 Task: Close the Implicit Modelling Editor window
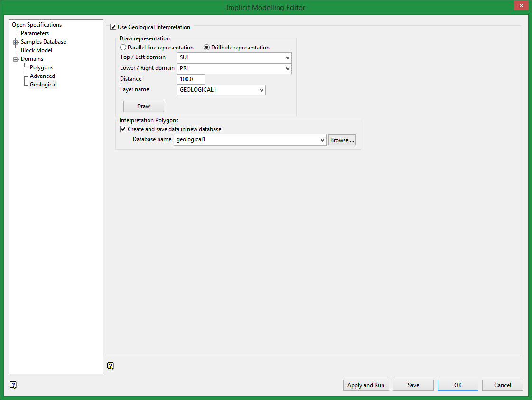pos(521,5)
